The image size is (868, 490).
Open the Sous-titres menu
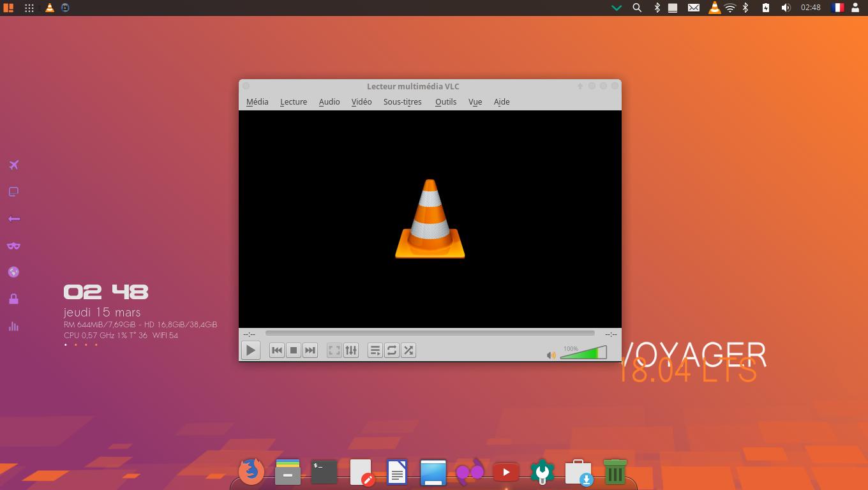(402, 101)
